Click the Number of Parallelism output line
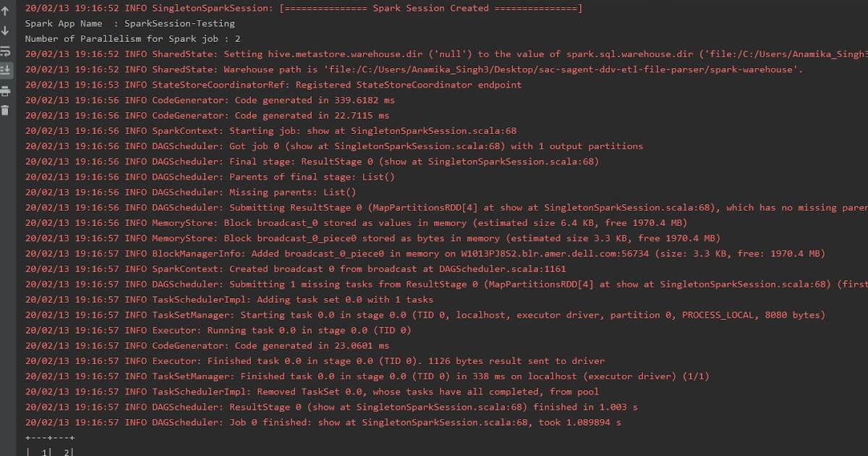This screenshot has width=868, height=456. (132, 38)
